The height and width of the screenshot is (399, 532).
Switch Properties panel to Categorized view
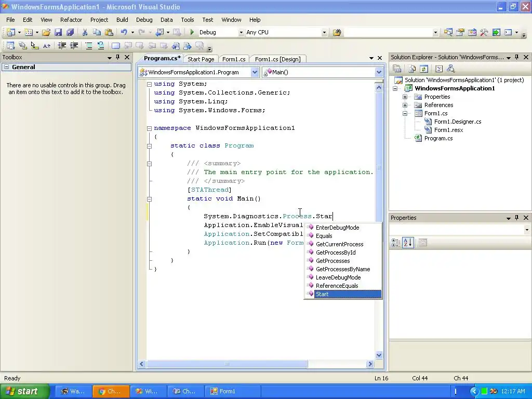tap(395, 243)
